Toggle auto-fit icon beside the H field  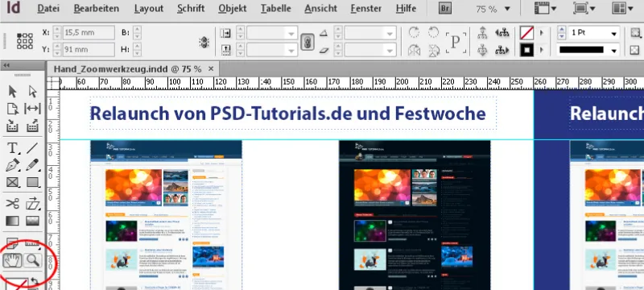pos(204,43)
